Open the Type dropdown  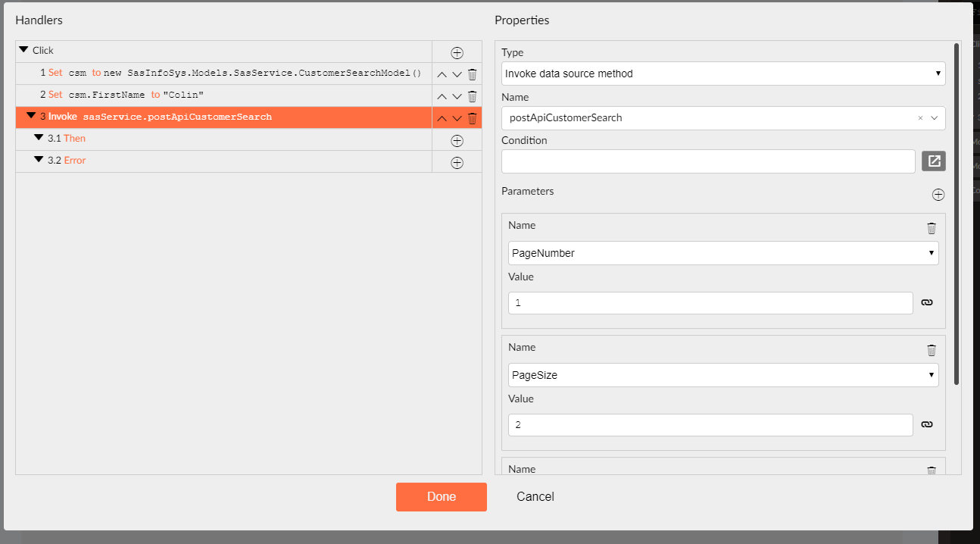[x=723, y=73]
